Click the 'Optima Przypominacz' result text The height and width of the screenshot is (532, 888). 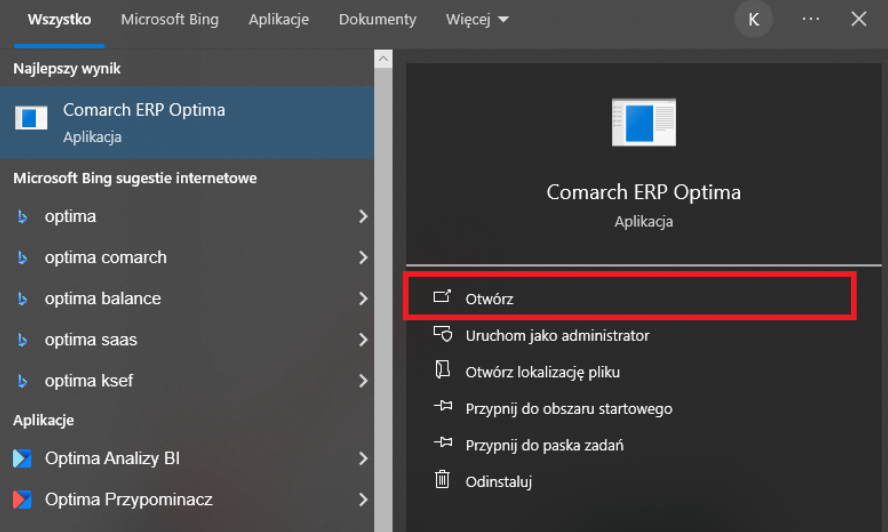(x=129, y=499)
